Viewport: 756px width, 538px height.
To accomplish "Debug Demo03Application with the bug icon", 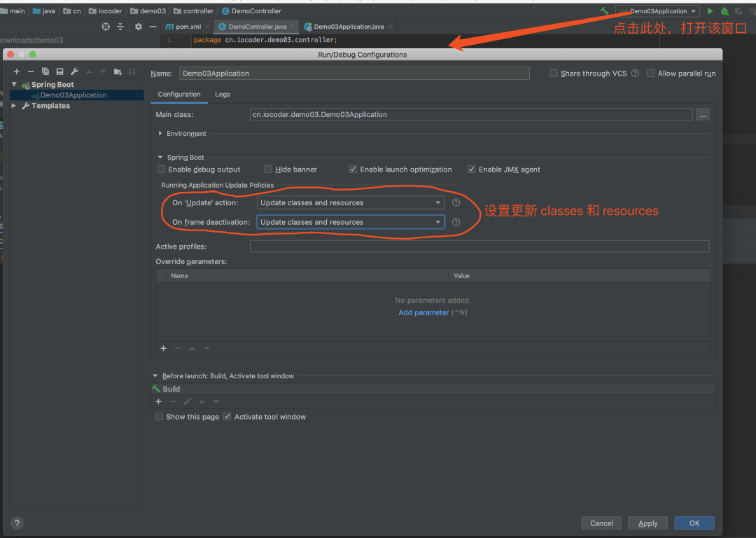I will (724, 11).
